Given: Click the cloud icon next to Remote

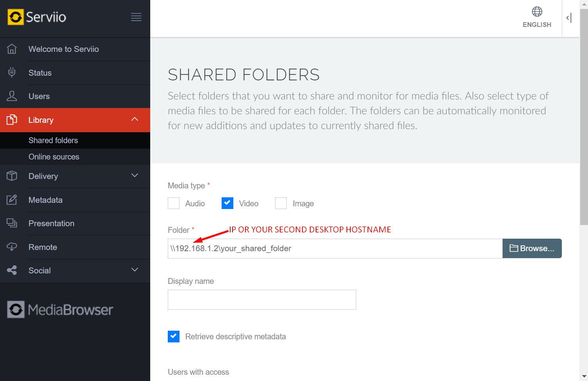Looking at the screenshot, I should point(12,247).
